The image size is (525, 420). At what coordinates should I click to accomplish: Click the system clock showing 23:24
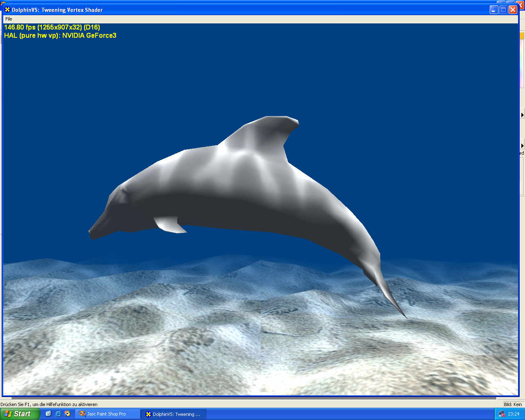[x=514, y=414]
